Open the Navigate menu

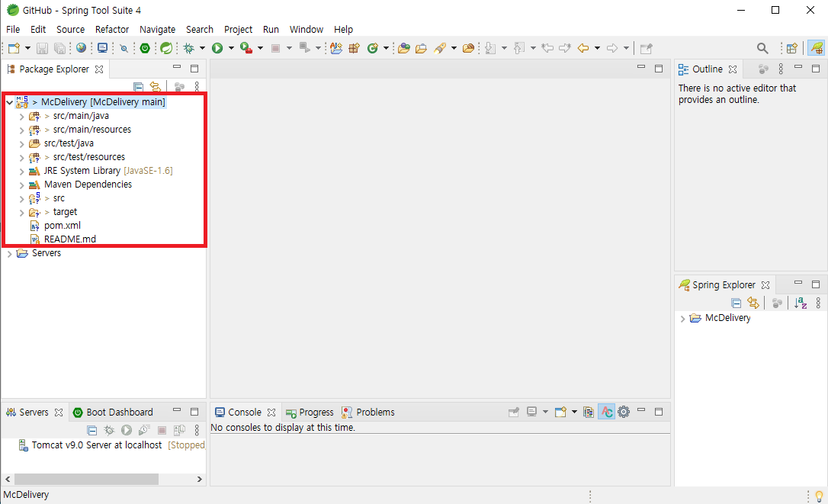[157, 30]
